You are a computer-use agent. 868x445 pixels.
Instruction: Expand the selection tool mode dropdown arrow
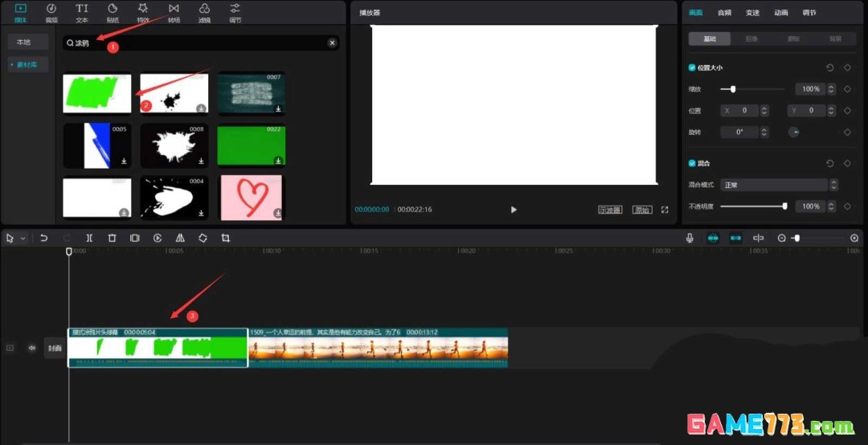(x=23, y=239)
